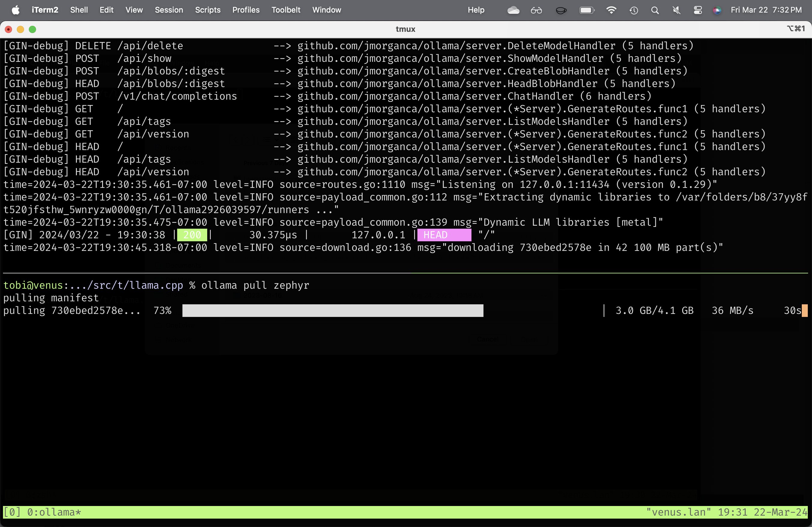Click the green 200 status badge
The height and width of the screenshot is (527, 812).
[192, 235]
